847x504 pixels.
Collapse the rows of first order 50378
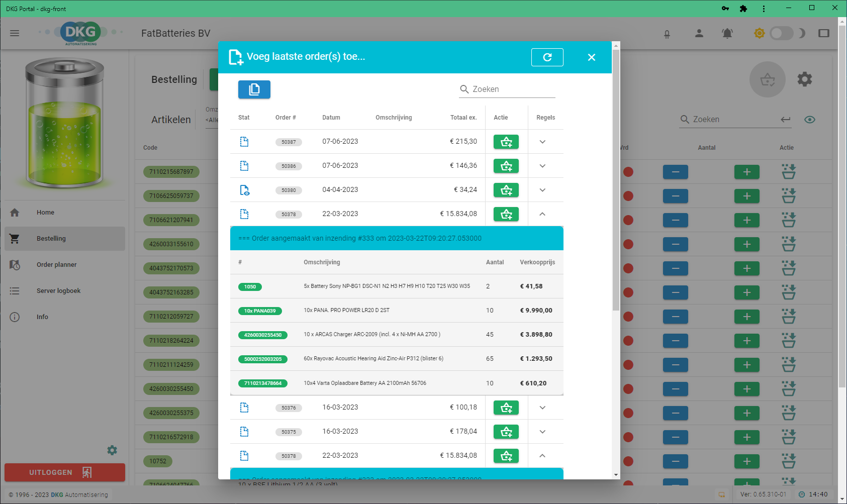[542, 214]
